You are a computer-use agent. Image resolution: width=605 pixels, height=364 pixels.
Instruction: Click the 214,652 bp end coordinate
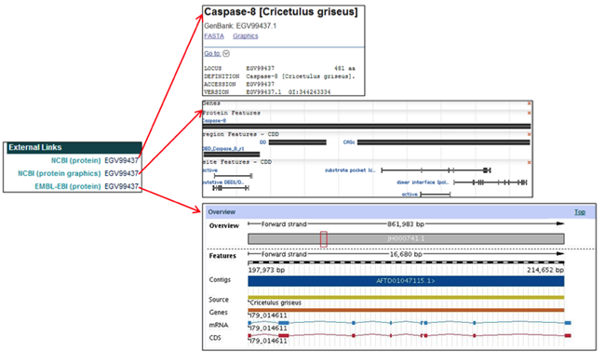coord(545,270)
